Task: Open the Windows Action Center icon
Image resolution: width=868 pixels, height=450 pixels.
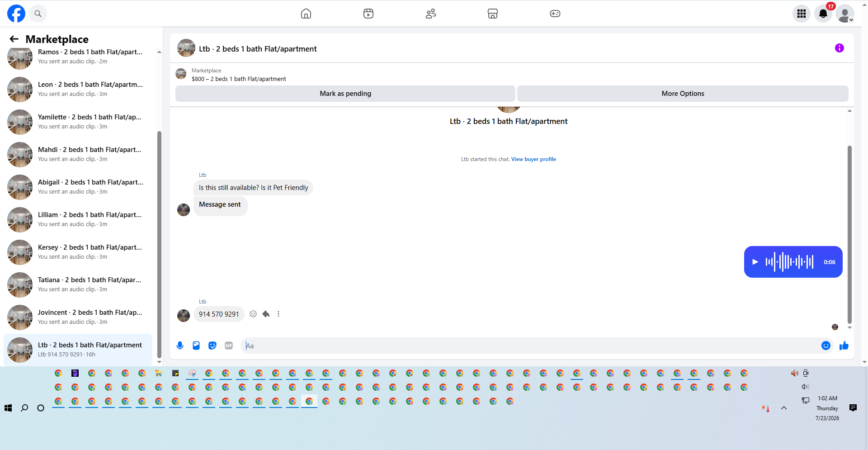Action: (x=853, y=408)
